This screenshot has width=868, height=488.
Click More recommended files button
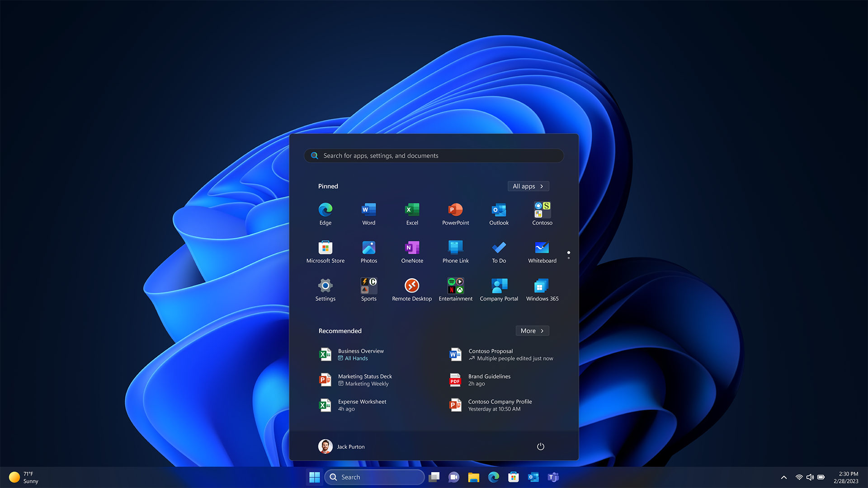point(532,331)
